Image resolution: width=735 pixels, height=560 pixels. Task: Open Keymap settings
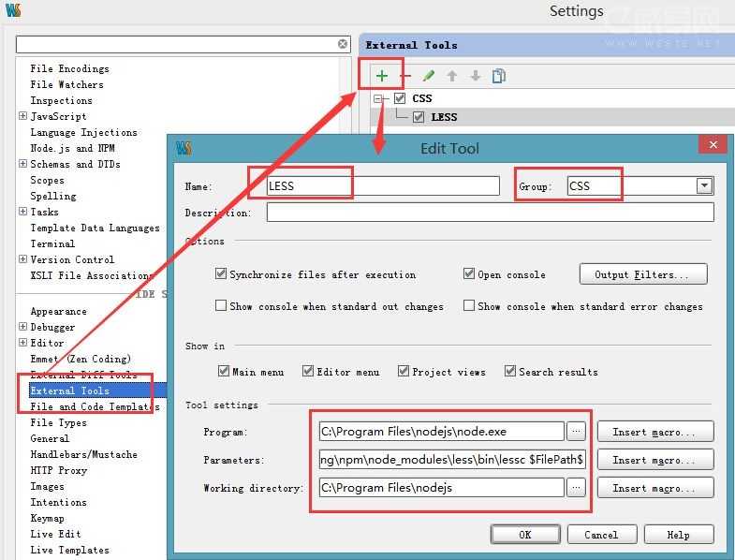(48, 518)
